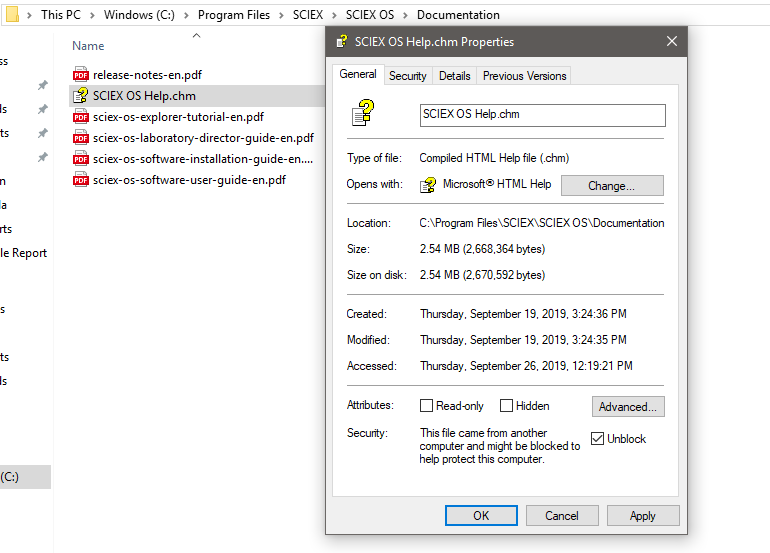
Task: Go to This PC in breadcrumb
Action: click(x=61, y=15)
